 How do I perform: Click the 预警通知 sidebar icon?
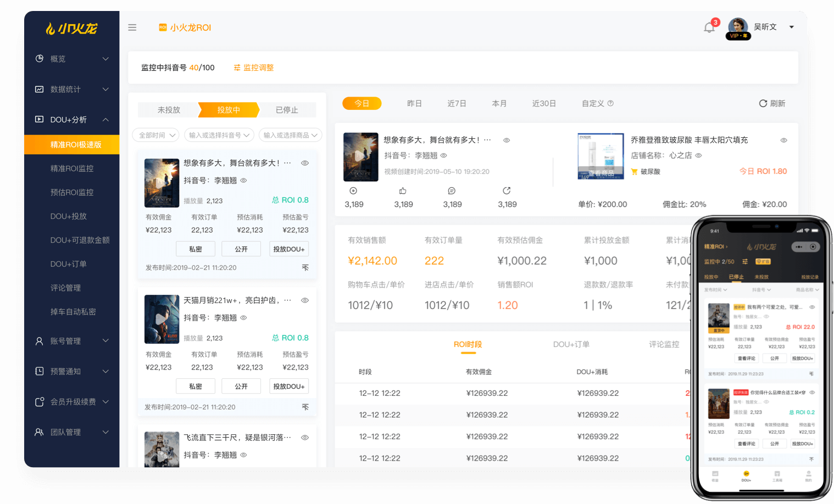39,371
